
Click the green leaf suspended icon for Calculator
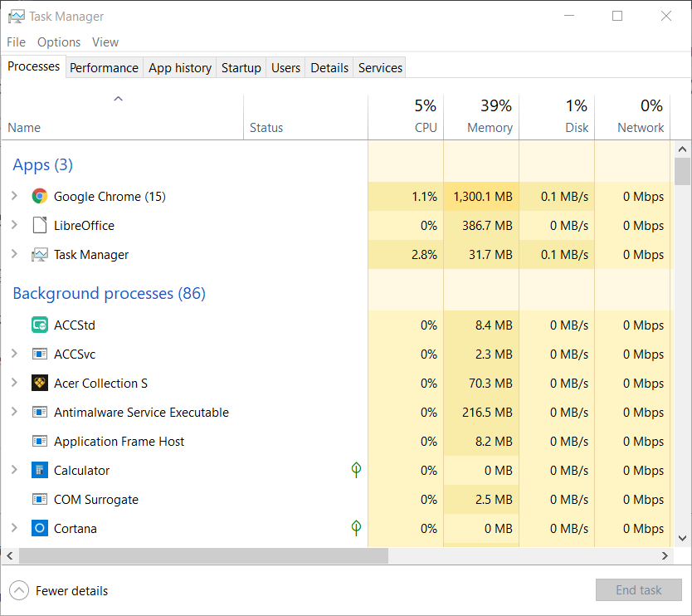pyautogui.click(x=356, y=470)
